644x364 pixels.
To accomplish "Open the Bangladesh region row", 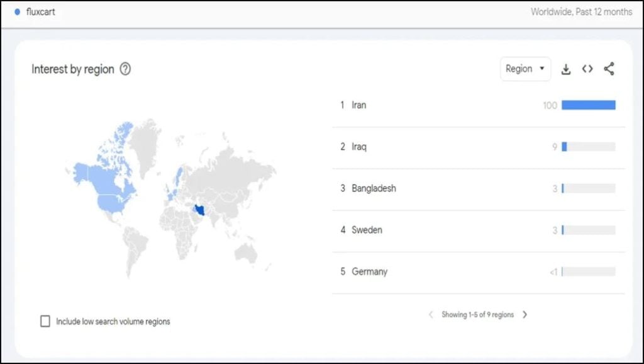I will 374,188.
